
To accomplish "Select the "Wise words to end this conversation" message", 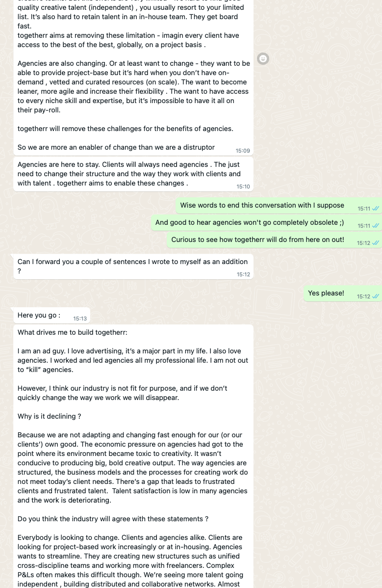I will (262, 206).
